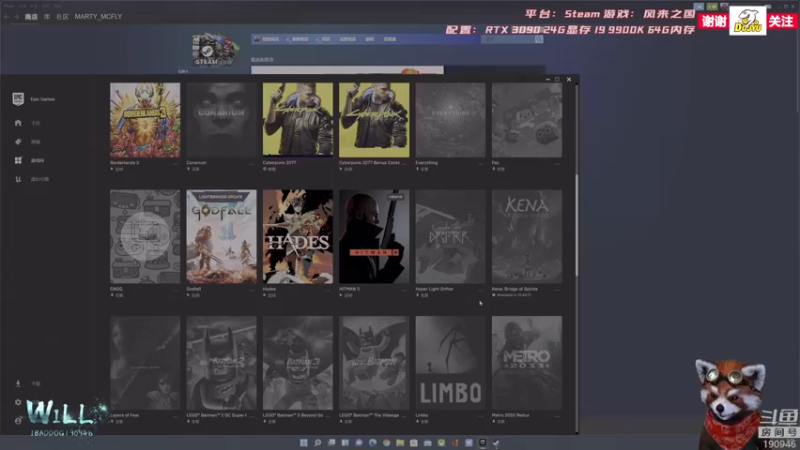
Task: Open the GNOG game cover
Action: pyautogui.click(x=145, y=237)
